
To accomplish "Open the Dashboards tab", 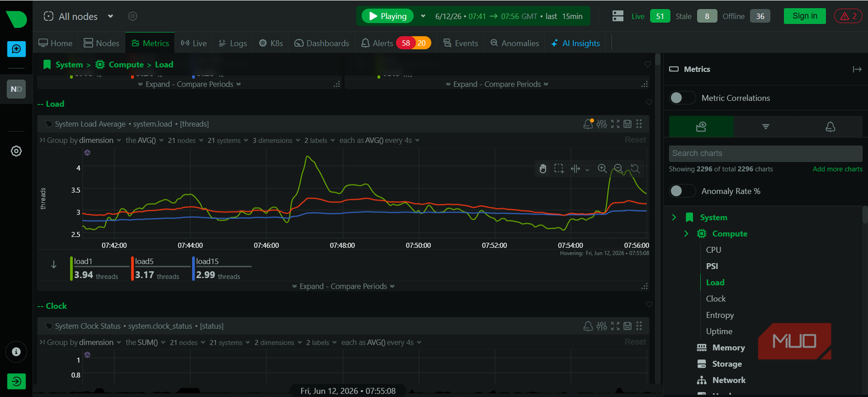I will (322, 43).
